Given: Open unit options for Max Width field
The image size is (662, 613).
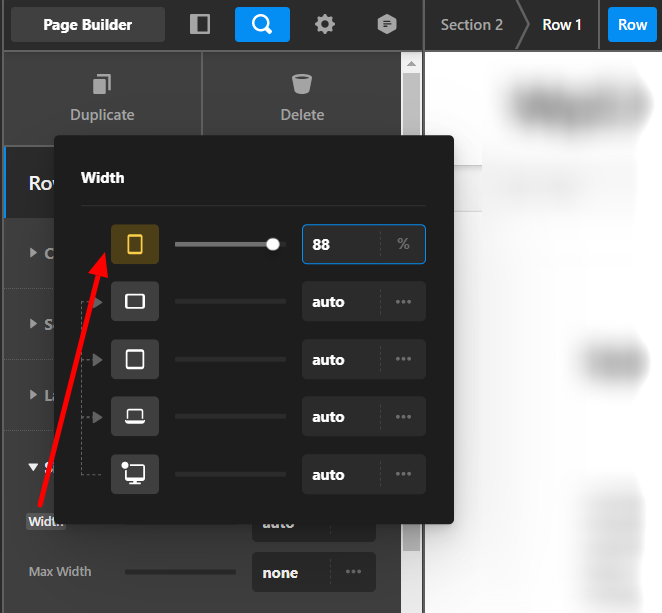Looking at the screenshot, I should tap(353, 573).
